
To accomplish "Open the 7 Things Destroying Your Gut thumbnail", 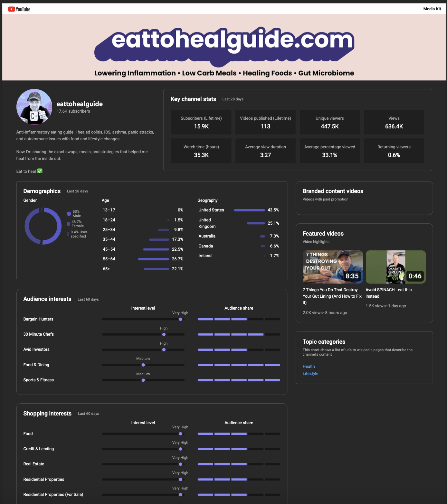I will click(333, 267).
